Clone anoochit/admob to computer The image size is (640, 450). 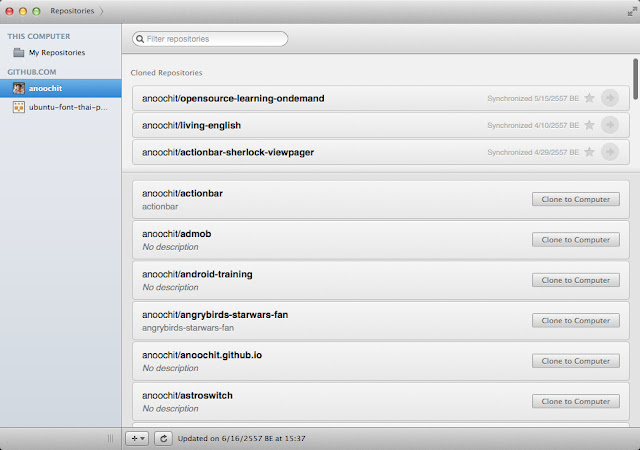tap(576, 240)
